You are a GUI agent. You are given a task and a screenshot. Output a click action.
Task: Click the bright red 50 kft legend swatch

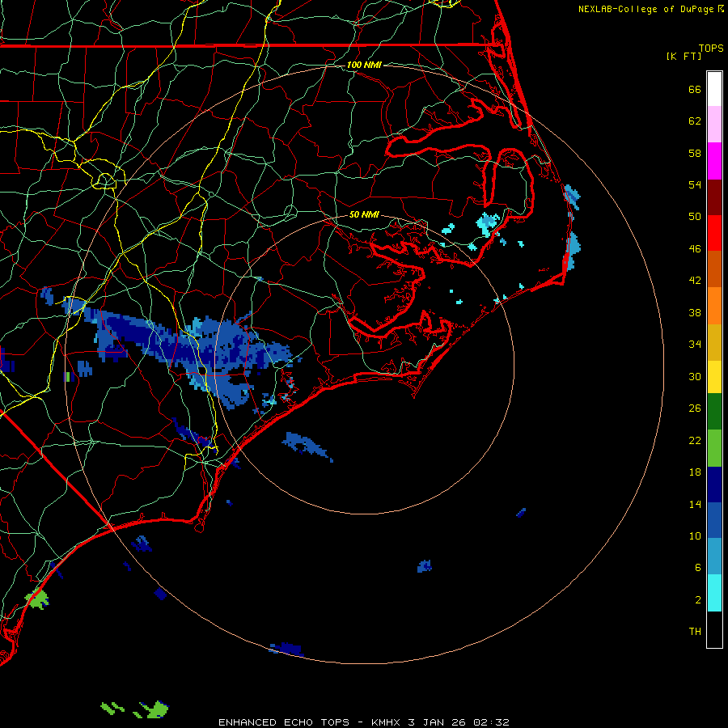coord(714,233)
